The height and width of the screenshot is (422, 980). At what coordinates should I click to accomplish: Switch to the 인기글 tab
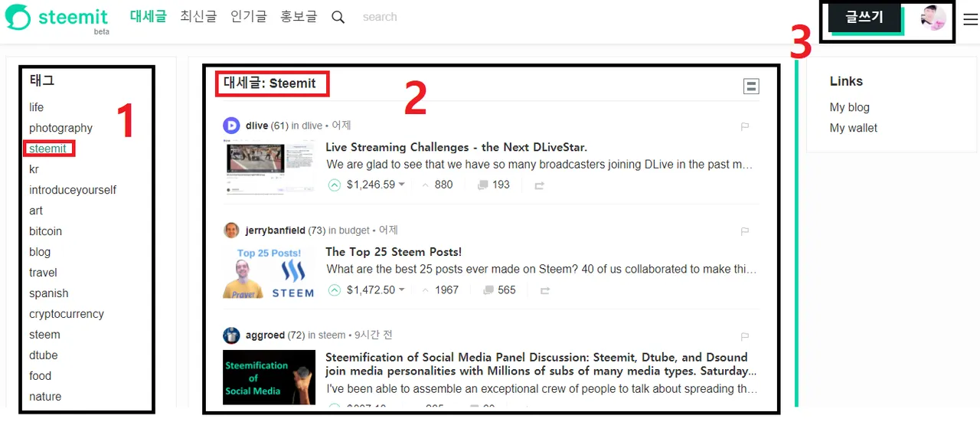pyautogui.click(x=249, y=16)
